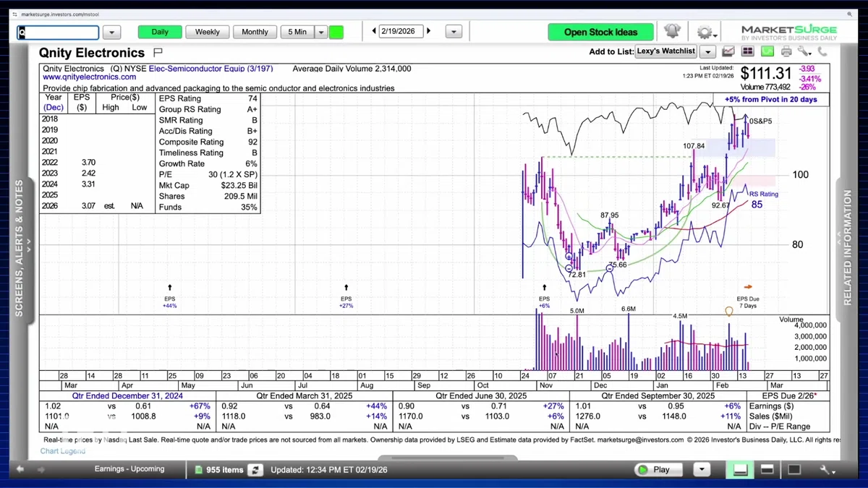The width and height of the screenshot is (868, 488).
Task: Expand the 5 Min interval dropdown
Action: click(321, 32)
